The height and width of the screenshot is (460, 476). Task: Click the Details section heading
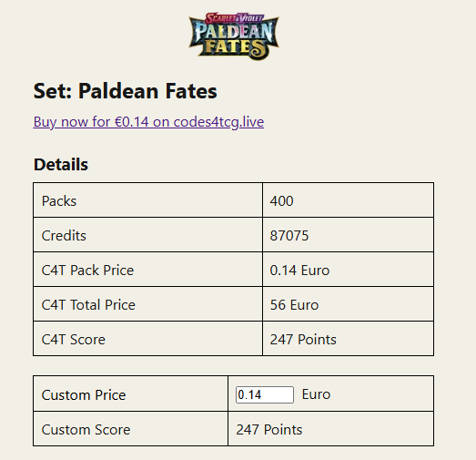[x=61, y=164]
